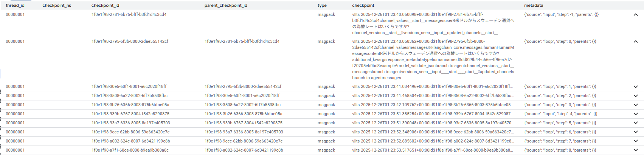This screenshot has height=155, width=644.
Task: Collapse the expanded step 0 row
Action: [635, 42]
